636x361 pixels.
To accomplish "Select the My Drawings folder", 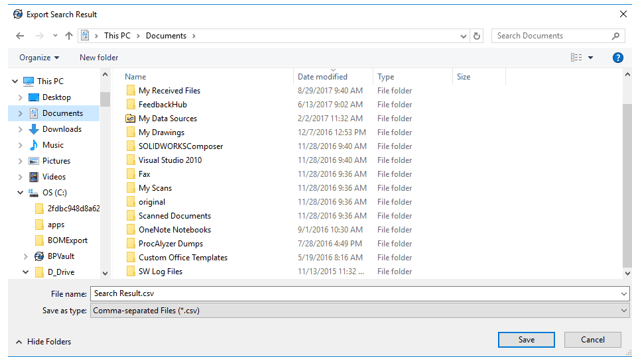I will (161, 133).
